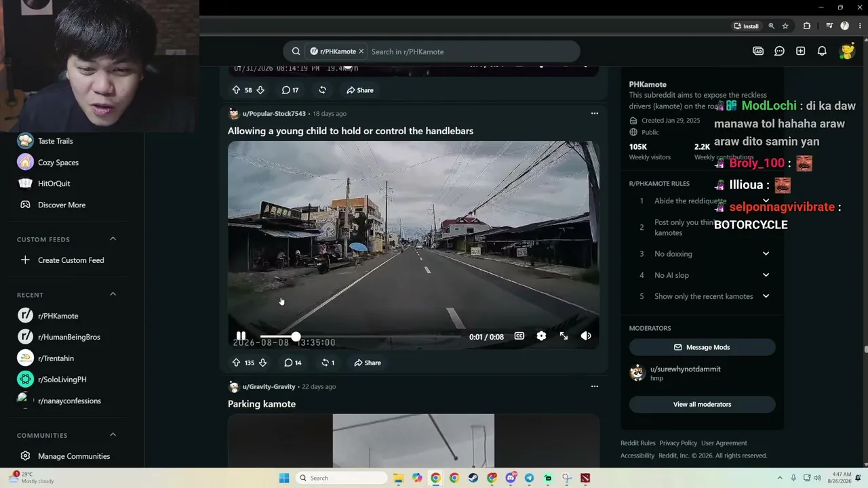Image resolution: width=868 pixels, height=488 pixels.
Task: Open the 17 comments on the top post
Action: pos(290,90)
